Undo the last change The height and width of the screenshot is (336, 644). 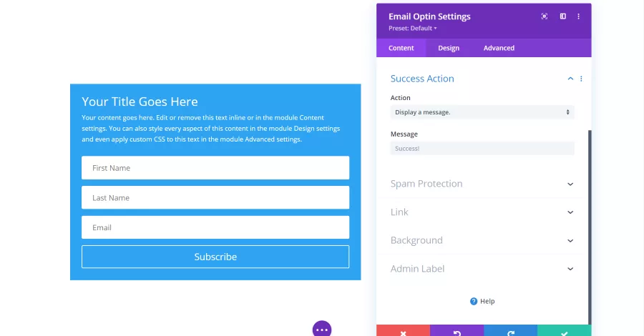(457, 331)
